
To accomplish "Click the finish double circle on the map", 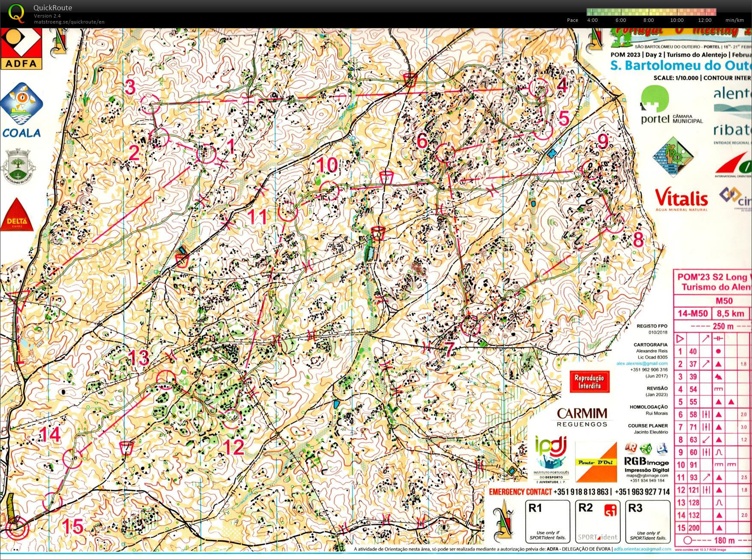I will pos(18,529).
